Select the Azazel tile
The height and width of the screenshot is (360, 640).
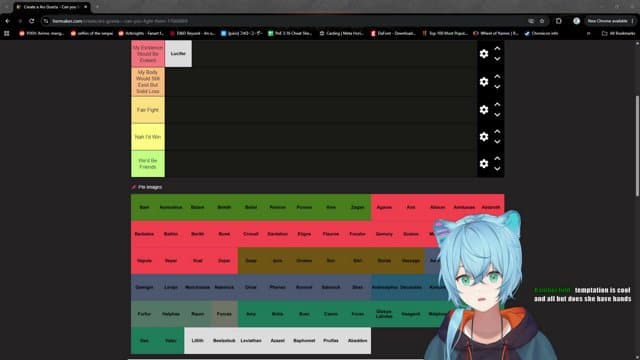pyautogui.click(x=278, y=340)
